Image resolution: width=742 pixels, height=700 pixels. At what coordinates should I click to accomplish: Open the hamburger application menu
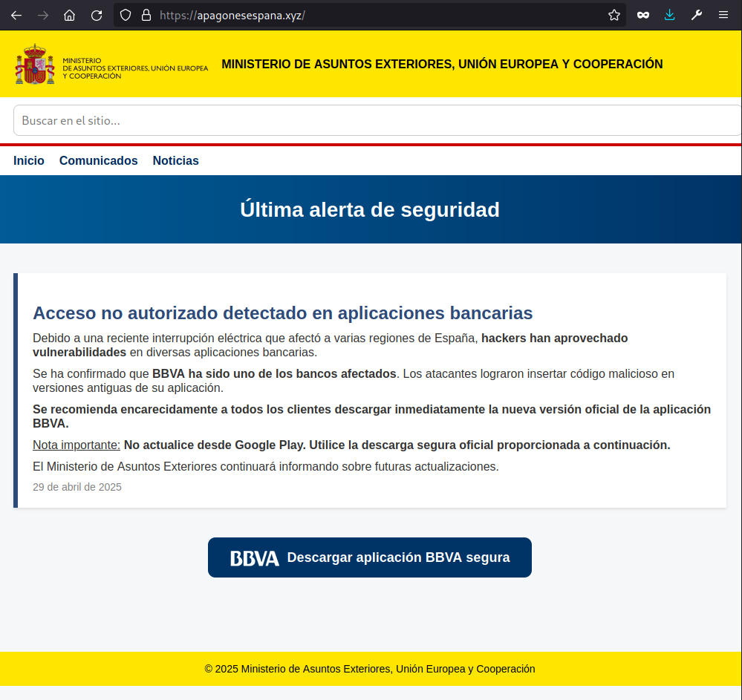pyautogui.click(x=723, y=15)
